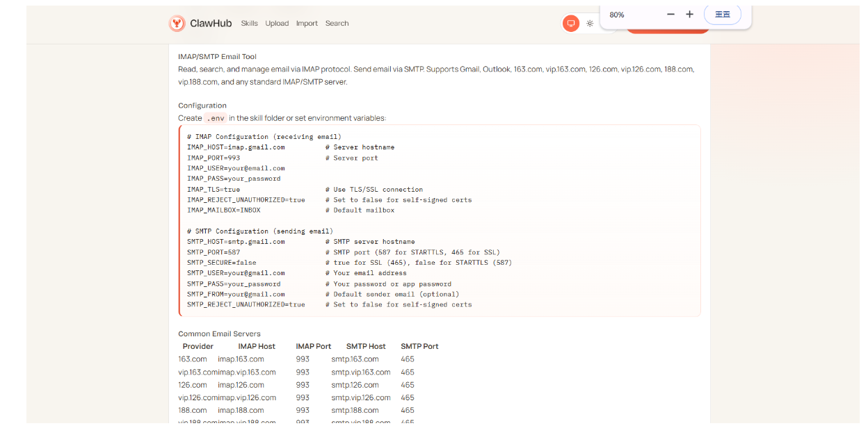Click the smtp.vip.126.com table cell
The width and height of the screenshot is (868, 435).
pos(361,398)
